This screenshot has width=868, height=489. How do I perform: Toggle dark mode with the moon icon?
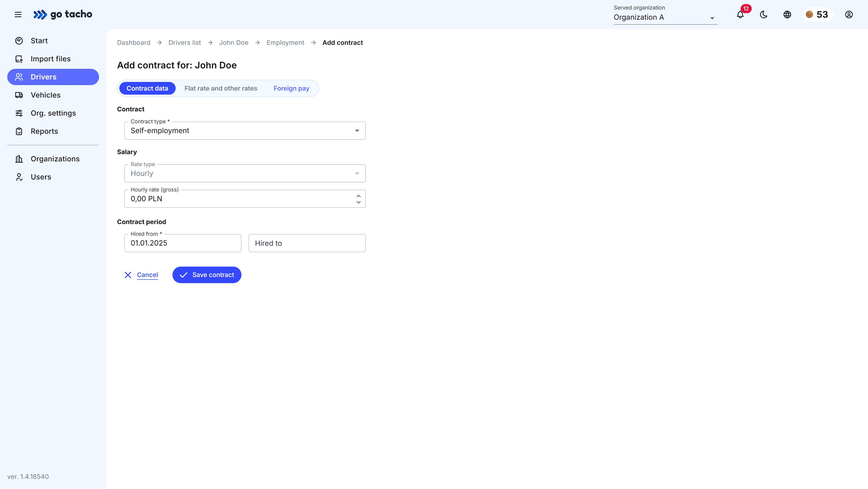pyautogui.click(x=763, y=15)
